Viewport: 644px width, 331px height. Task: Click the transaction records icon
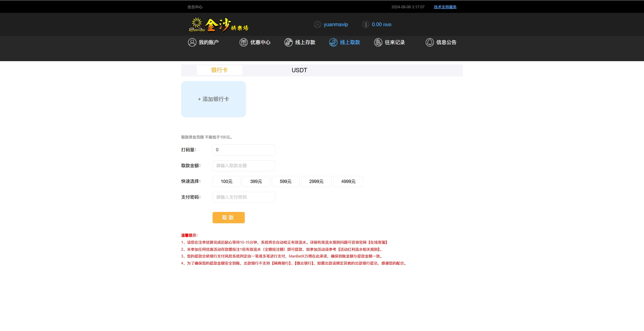378,42
